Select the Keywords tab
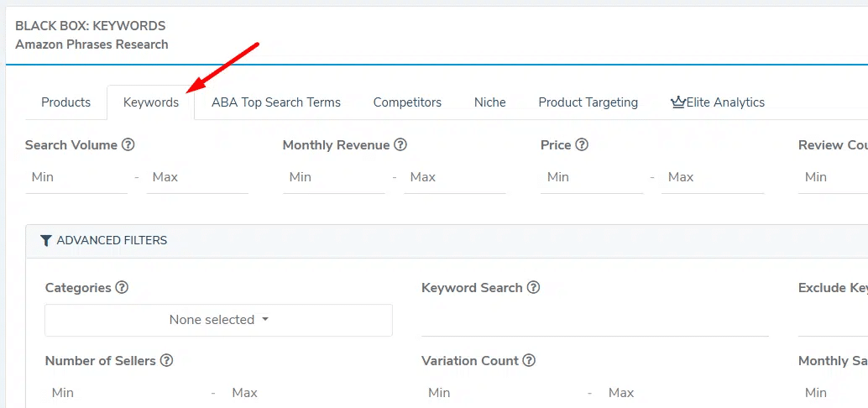Image resolution: width=868 pixels, height=408 pixels. 151,102
